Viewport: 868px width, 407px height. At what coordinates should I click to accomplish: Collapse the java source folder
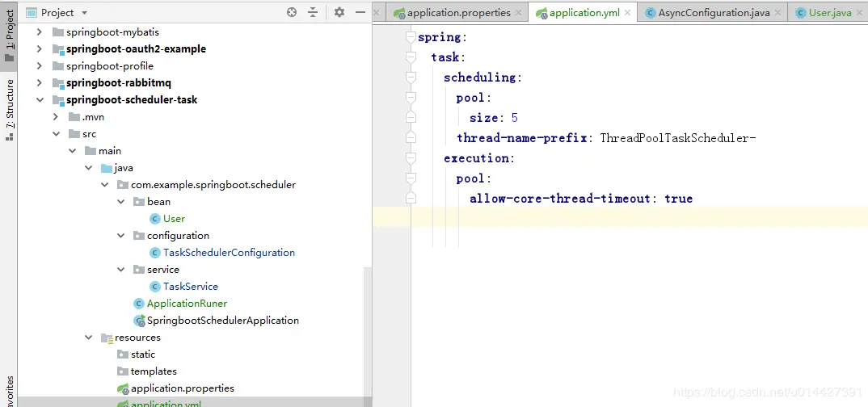(x=89, y=167)
